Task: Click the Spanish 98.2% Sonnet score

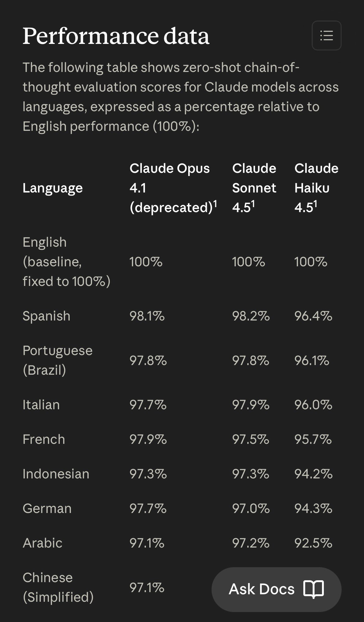Action: tap(251, 316)
